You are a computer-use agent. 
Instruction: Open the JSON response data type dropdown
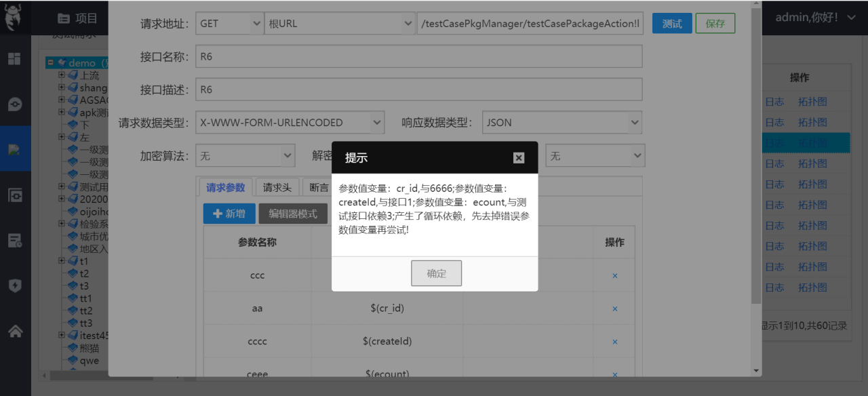coord(561,123)
